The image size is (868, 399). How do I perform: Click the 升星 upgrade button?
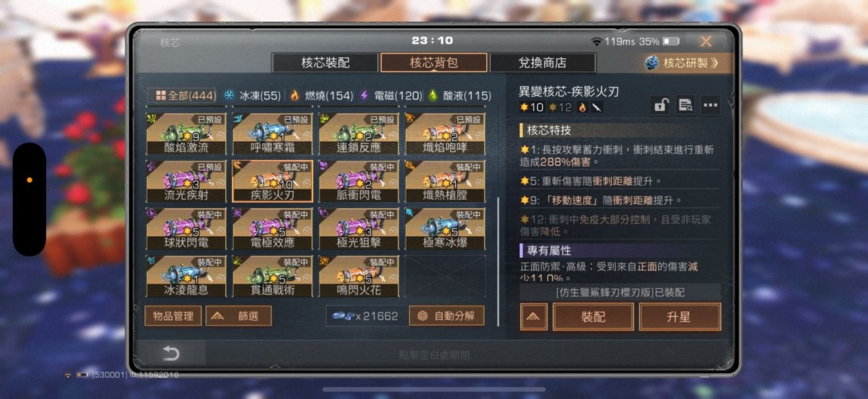pos(680,317)
